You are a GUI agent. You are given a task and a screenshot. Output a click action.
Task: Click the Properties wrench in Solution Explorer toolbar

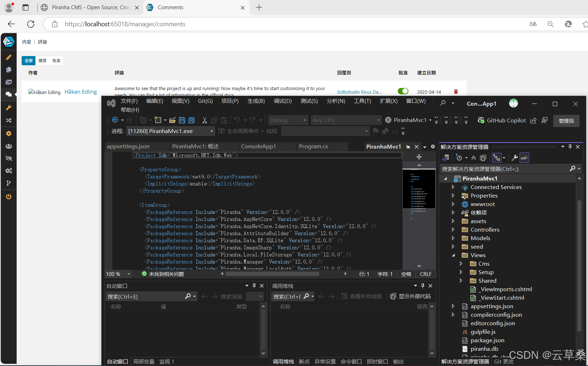[x=515, y=158]
